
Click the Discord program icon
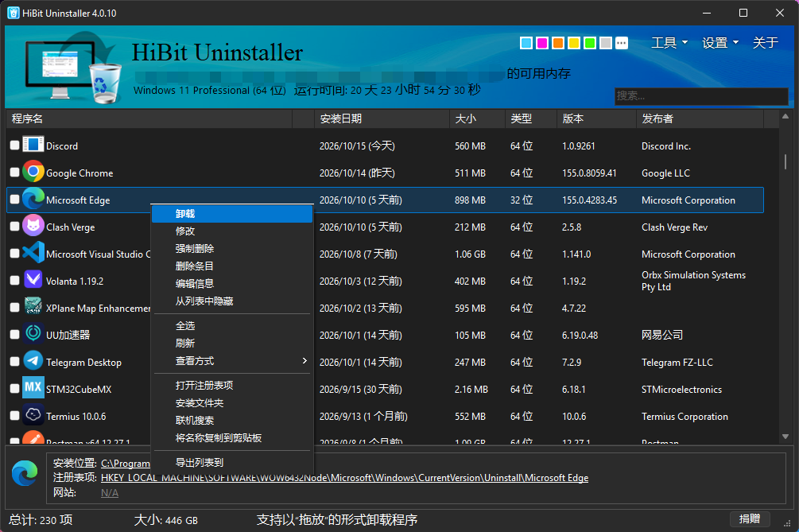click(x=33, y=145)
